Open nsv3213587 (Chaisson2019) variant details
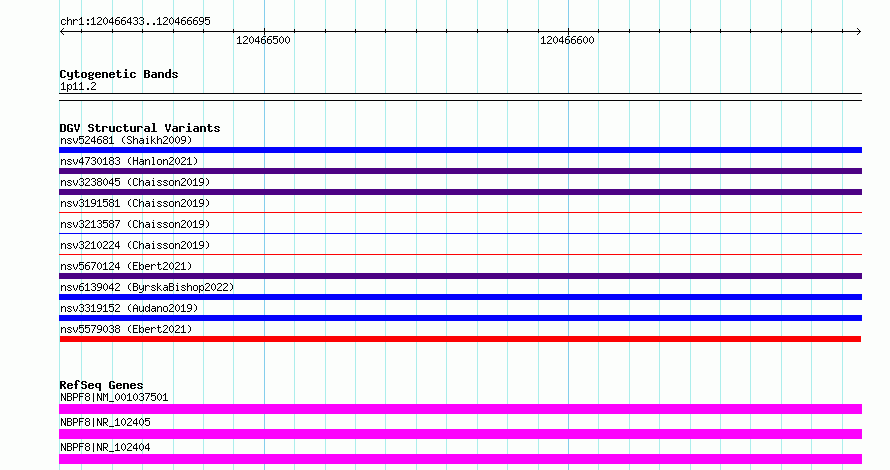Viewport: 890px width, 470px height. click(x=135, y=224)
